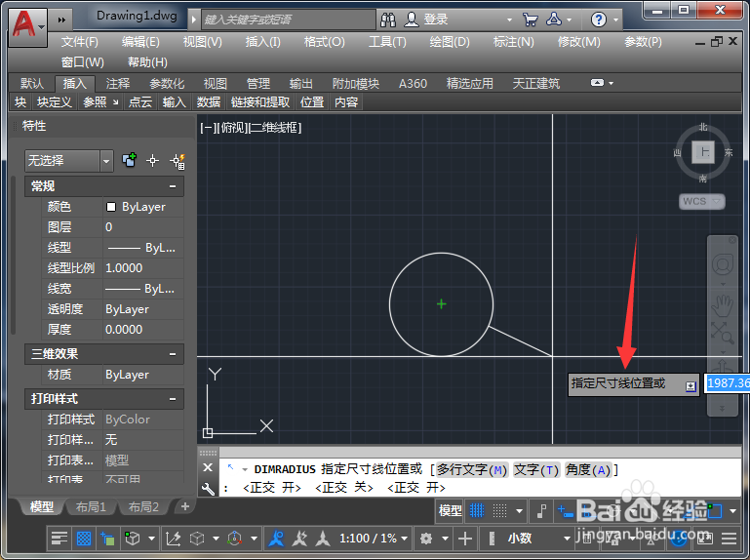
Task: Choose the 角度(A) command option
Action: (588, 470)
